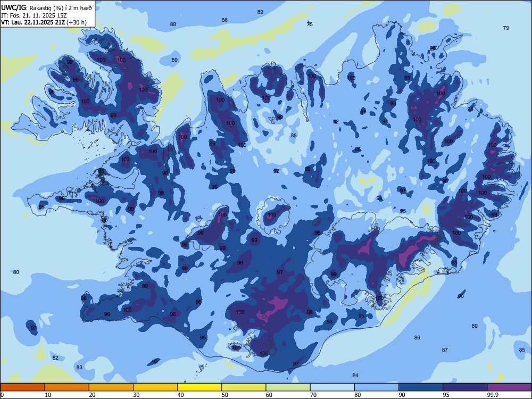
Task: Click the 'IT: Fös. 21. 11. 2025 15Z' line
Action: pos(34,15)
